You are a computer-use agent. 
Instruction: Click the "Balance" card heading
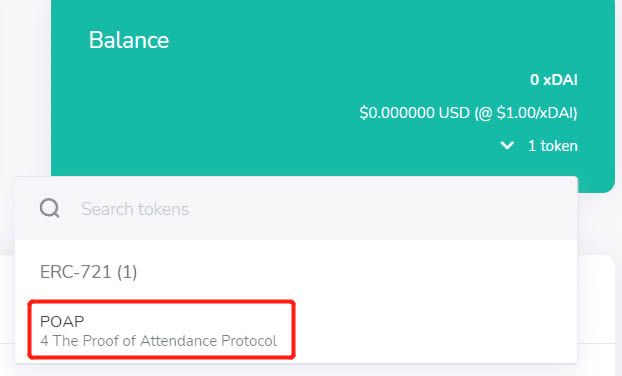click(x=129, y=40)
